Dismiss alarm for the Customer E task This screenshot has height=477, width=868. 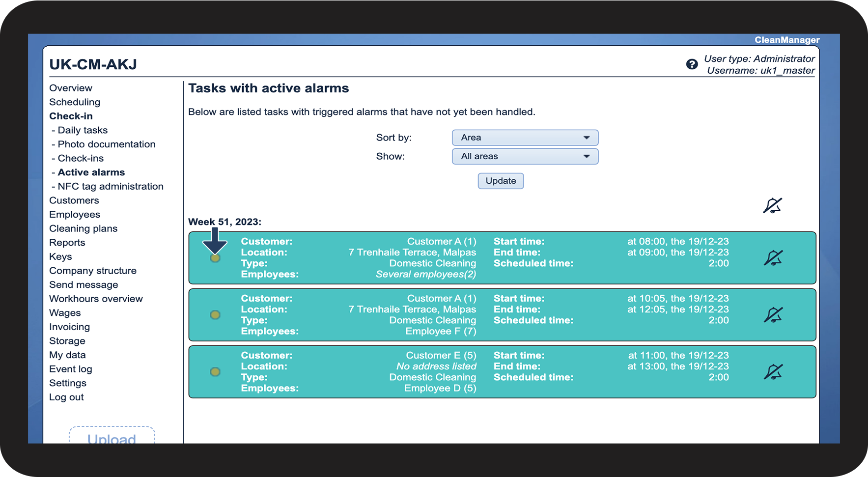[x=773, y=372]
